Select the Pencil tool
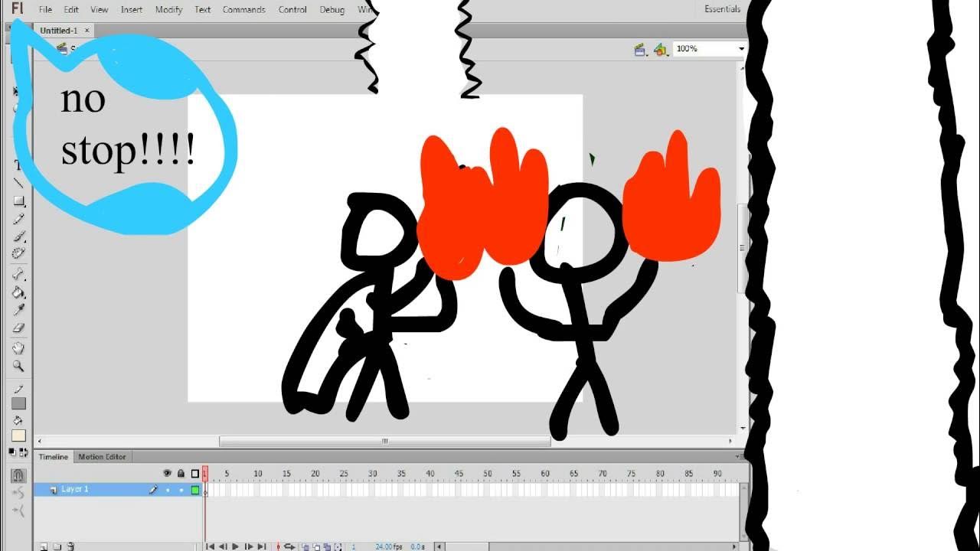Image resolution: width=980 pixels, height=551 pixels. click(x=18, y=219)
